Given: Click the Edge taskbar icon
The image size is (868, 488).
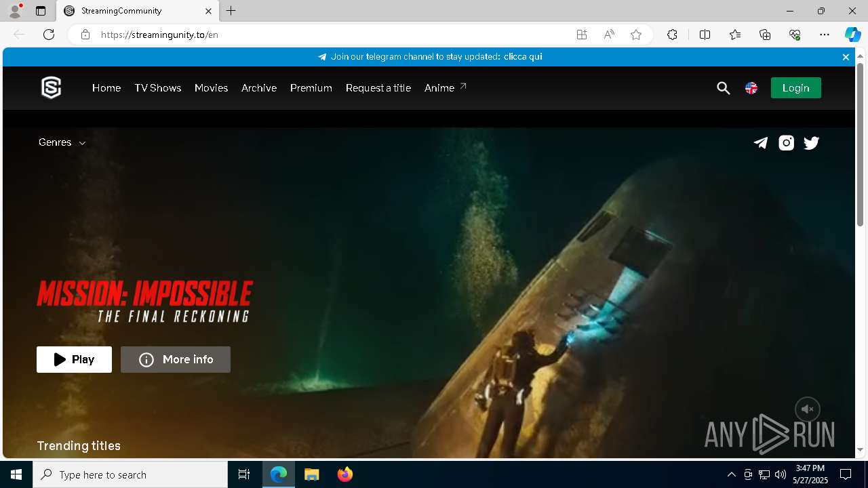Looking at the screenshot, I should [279, 474].
